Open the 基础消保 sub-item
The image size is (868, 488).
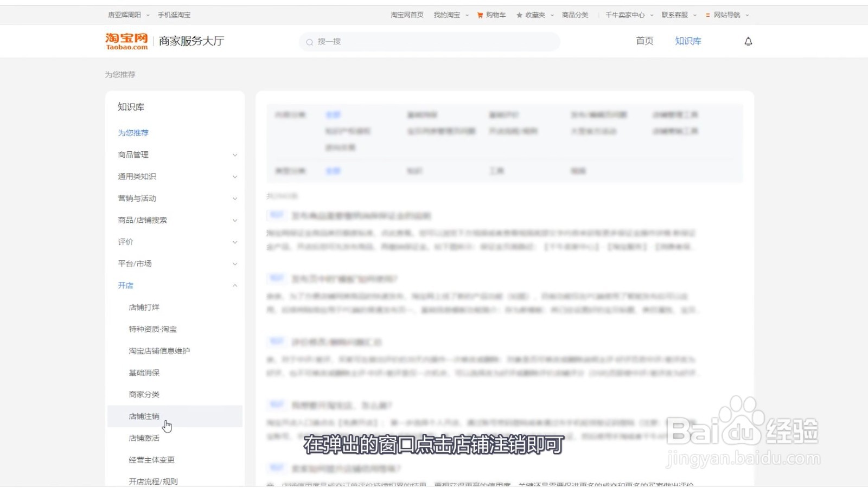(144, 373)
